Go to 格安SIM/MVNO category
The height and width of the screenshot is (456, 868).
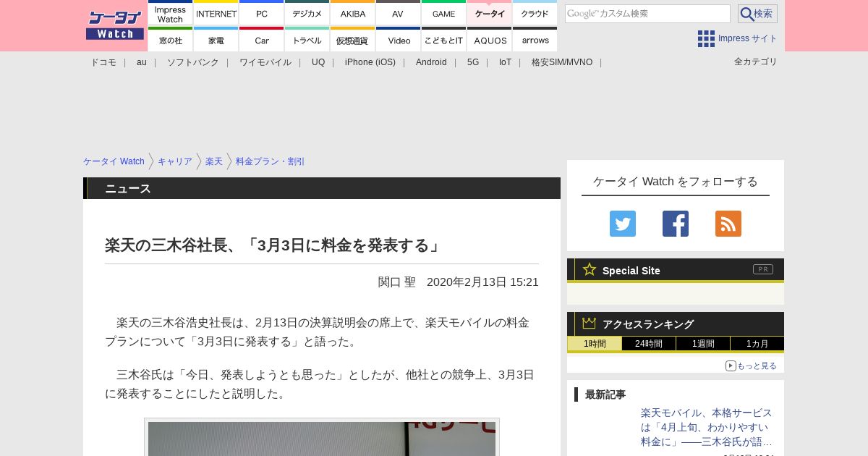[562, 62]
